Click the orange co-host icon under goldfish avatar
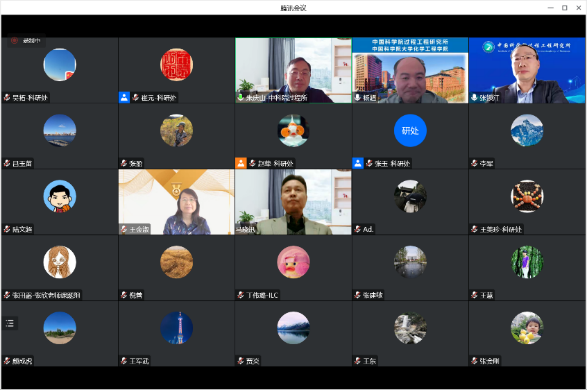587x390 pixels. (x=241, y=164)
